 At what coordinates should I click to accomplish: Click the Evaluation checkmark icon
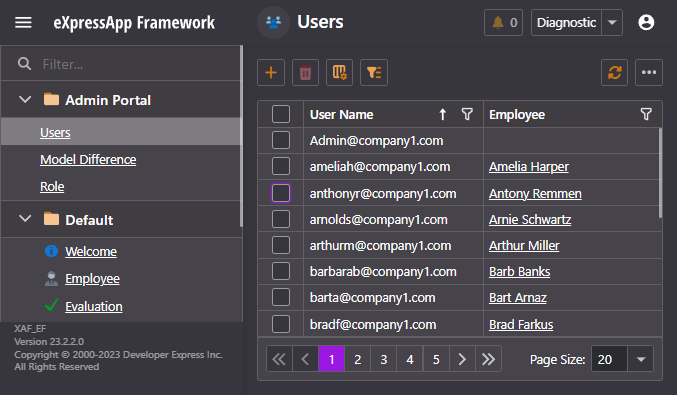point(51,305)
